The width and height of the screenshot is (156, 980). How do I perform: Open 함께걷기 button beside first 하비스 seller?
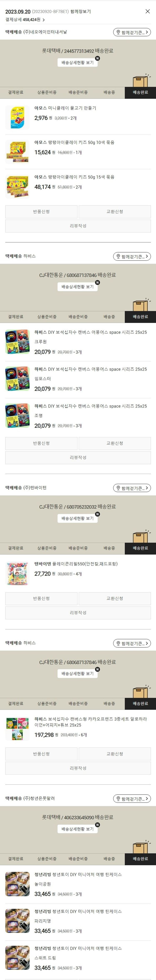132,256
